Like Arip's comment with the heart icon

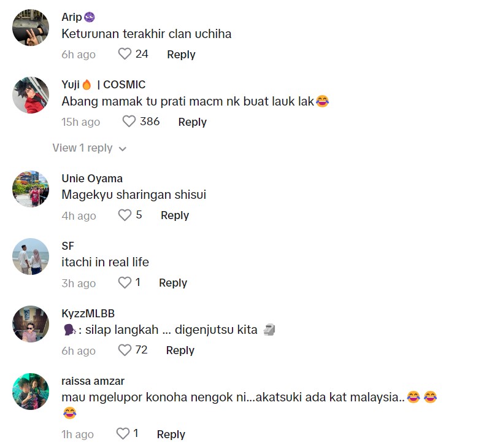(125, 54)
